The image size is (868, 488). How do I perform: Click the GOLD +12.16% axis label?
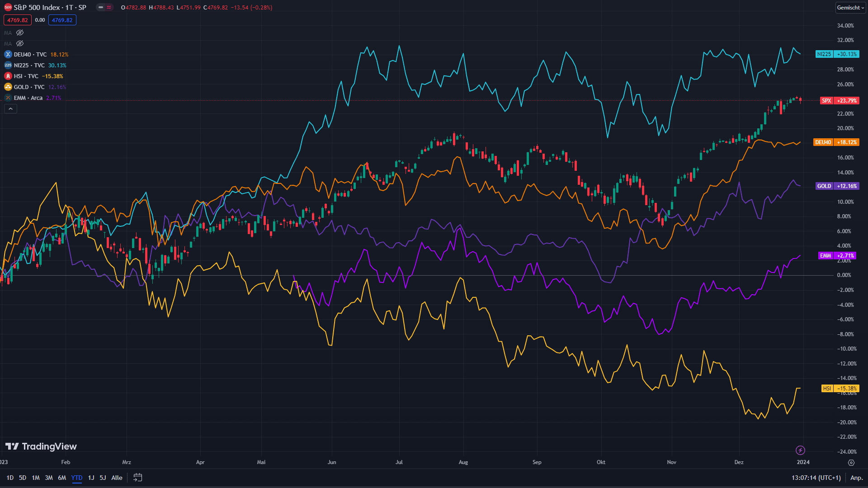[x=837, y=186]
